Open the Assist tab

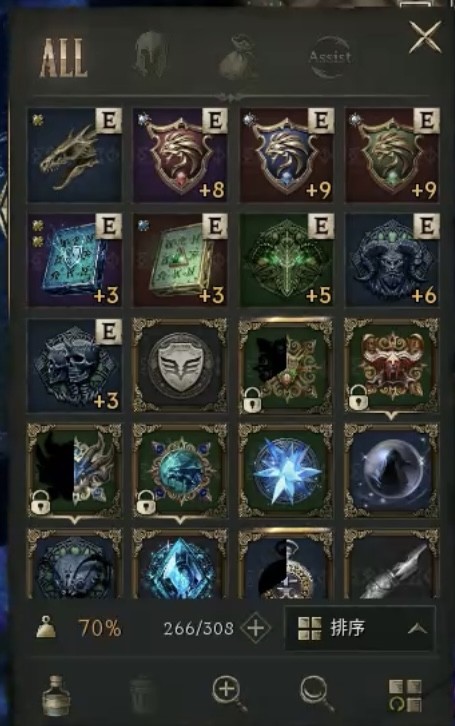(330, 57)
